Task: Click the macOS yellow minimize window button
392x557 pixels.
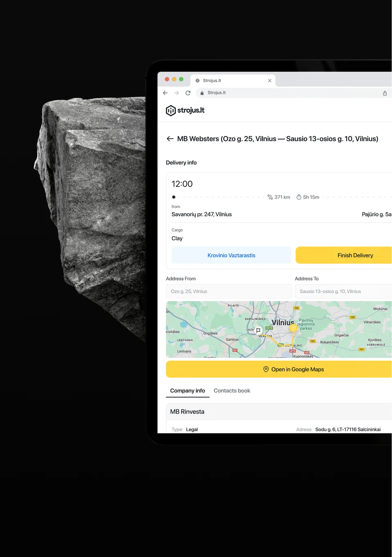Action: (174, 79)
